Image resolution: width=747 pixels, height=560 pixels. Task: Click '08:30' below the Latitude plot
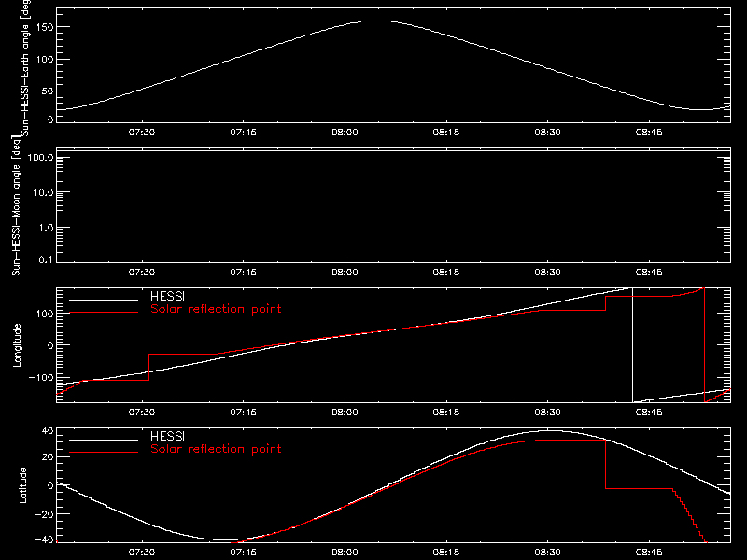tap(547, 553)
